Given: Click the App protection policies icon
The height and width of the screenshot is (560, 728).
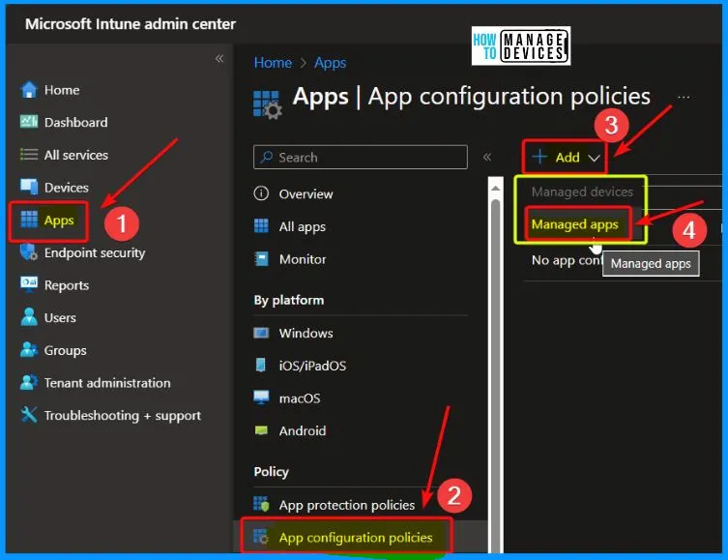Looking at the screenshot, I should click(x=261, y=504).
